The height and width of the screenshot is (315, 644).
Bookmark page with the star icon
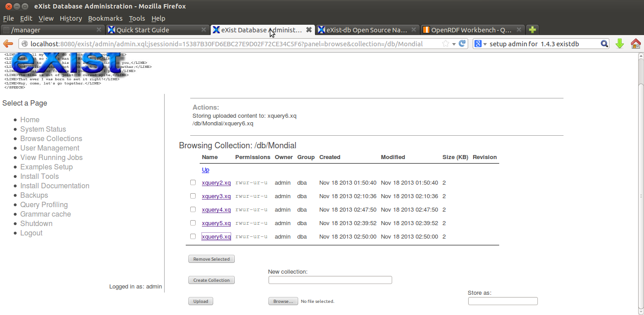445,44
